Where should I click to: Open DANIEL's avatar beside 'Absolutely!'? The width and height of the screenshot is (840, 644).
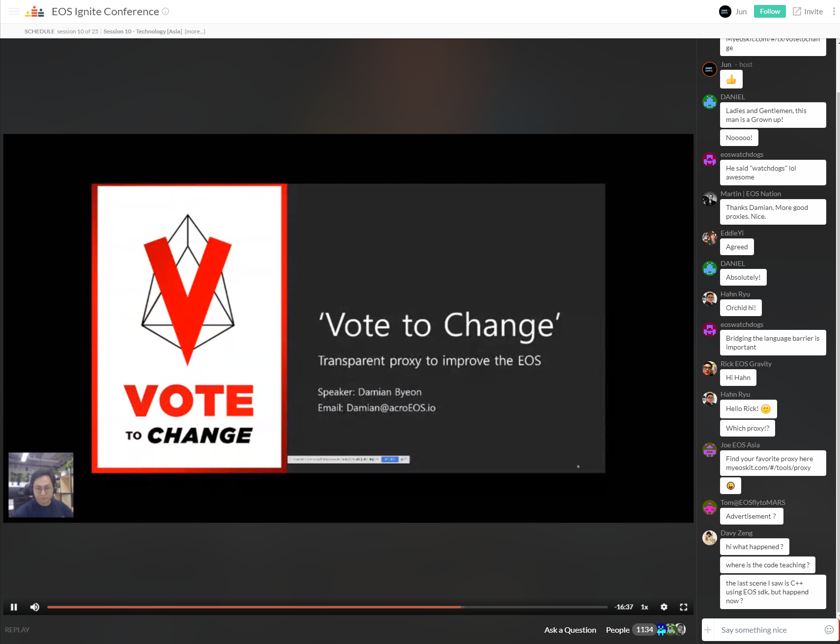coord(709,268)
